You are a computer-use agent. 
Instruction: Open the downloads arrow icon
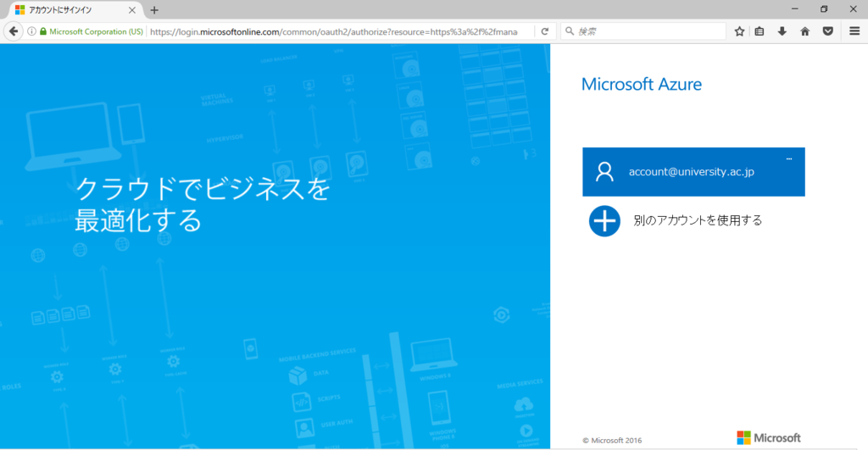[x=782, y=31]
